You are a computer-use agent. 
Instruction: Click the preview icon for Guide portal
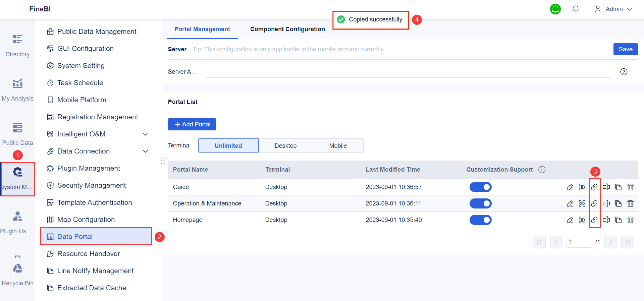(582, 187)
